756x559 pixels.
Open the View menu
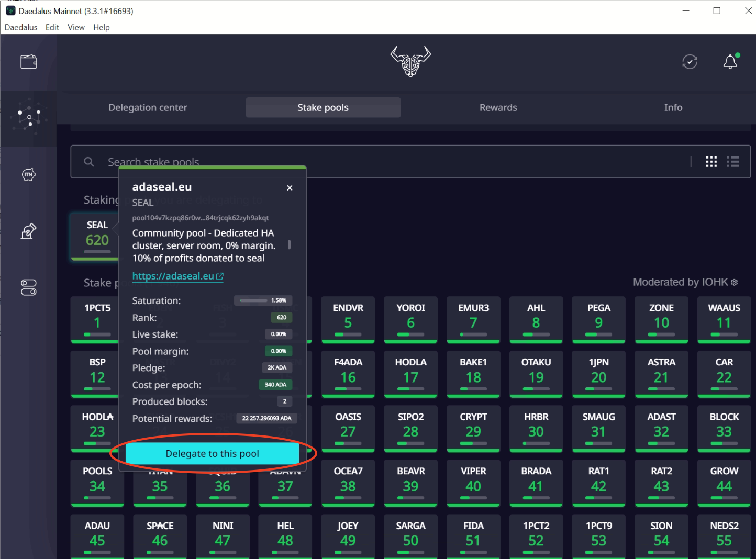point(76,27)
